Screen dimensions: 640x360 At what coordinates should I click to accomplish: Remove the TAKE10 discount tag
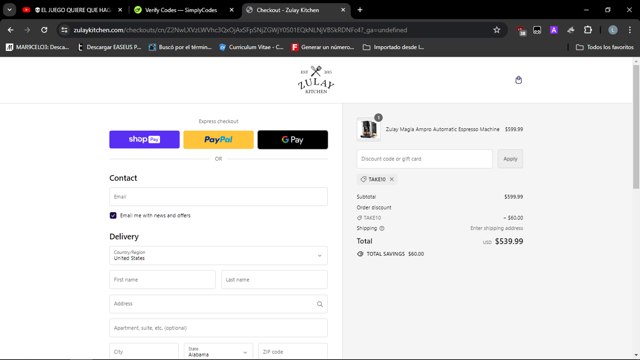tap(392, 179)
